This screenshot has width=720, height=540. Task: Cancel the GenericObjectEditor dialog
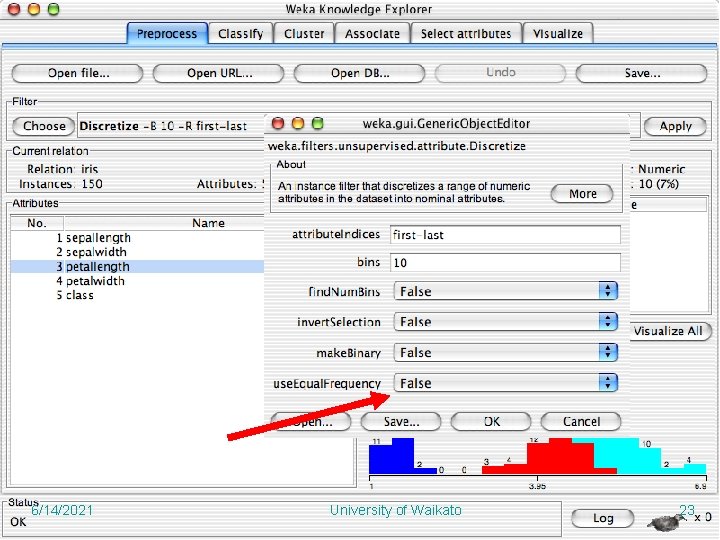pos(581,422)
